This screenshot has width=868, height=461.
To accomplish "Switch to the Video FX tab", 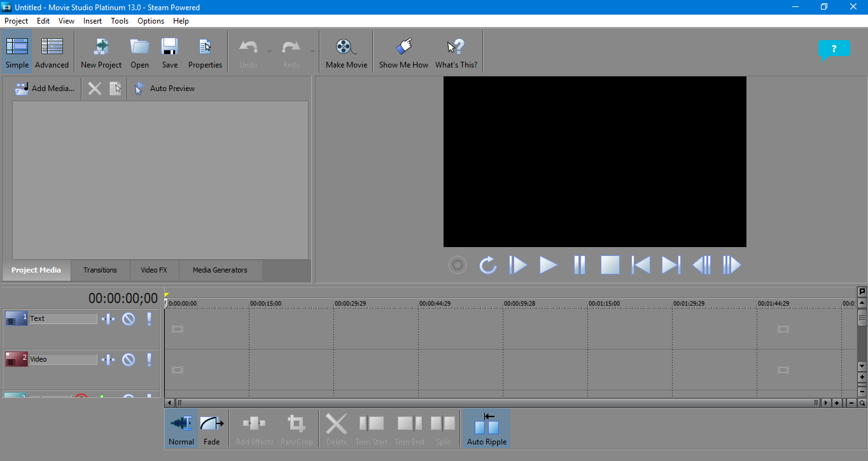I will click(x=154, y=270).
